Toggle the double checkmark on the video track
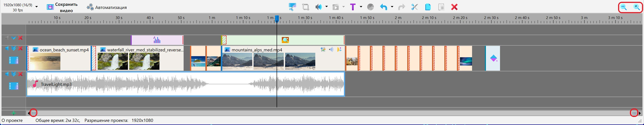 click(14, 48)
